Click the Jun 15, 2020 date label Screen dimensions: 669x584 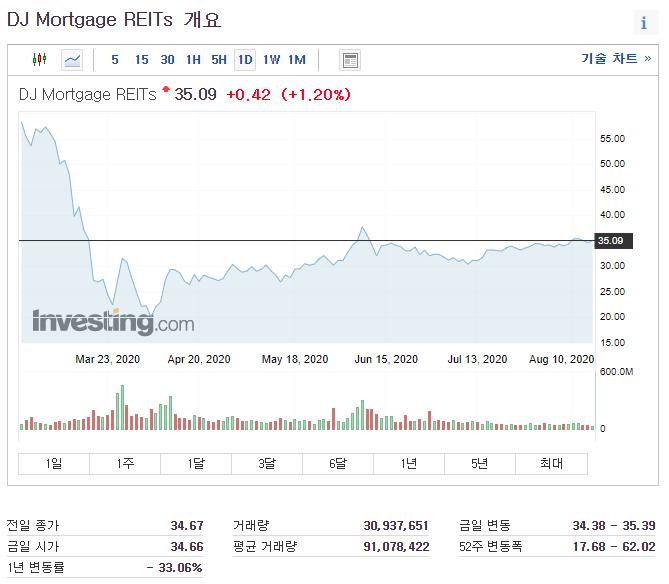point(386,359)
